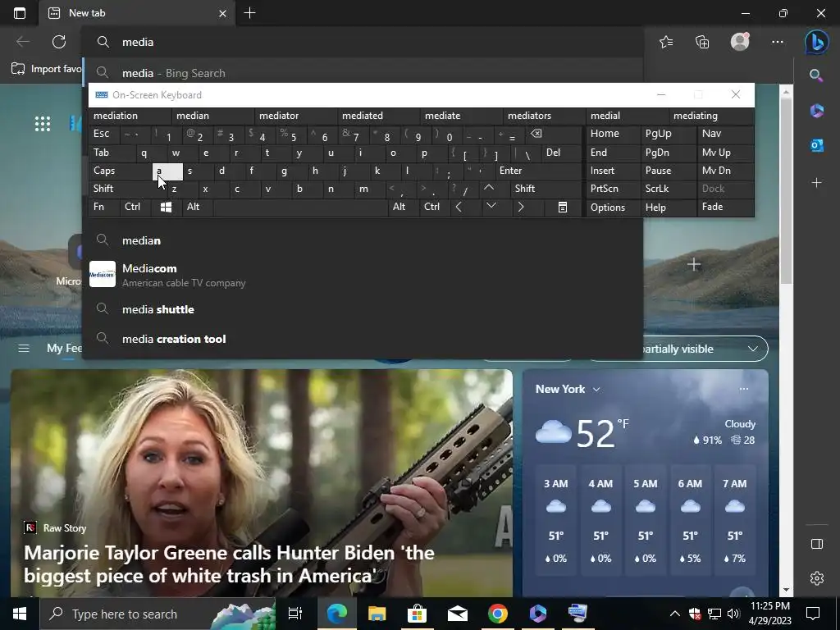Open the app launcher grid icon
Image resolution: width=840 pixels, height=630 pixels.
pos(43,124)
